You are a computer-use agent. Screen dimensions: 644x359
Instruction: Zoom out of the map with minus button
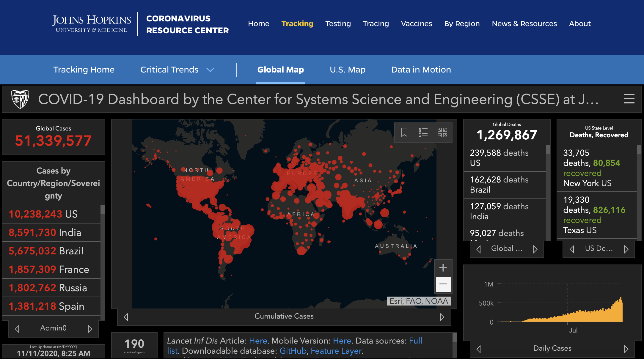(443, 284)
